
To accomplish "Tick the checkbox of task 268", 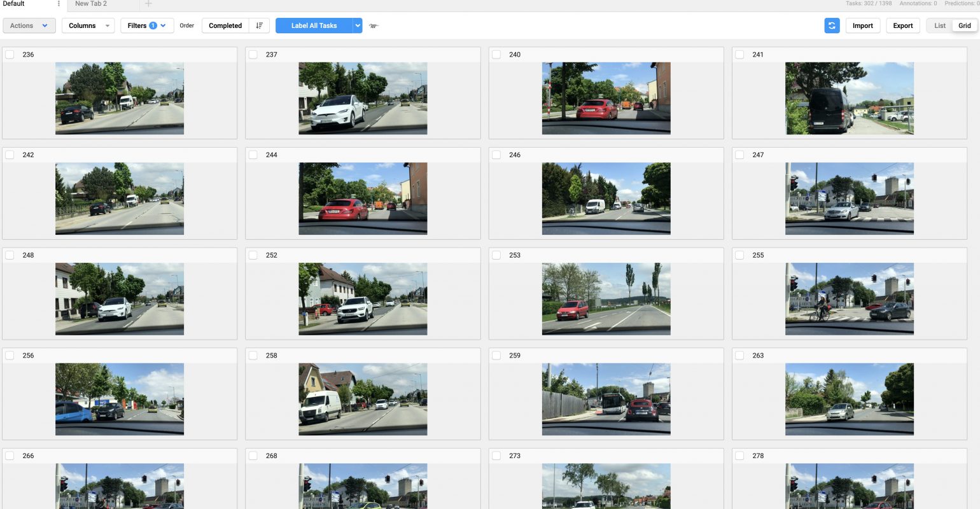I will tap(253, 456).
